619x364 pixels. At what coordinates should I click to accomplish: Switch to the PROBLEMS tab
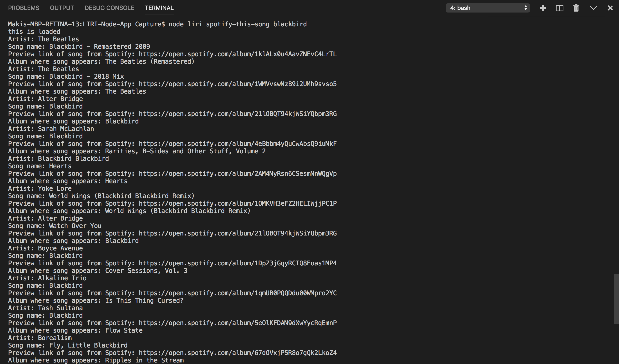click(24, 8)
